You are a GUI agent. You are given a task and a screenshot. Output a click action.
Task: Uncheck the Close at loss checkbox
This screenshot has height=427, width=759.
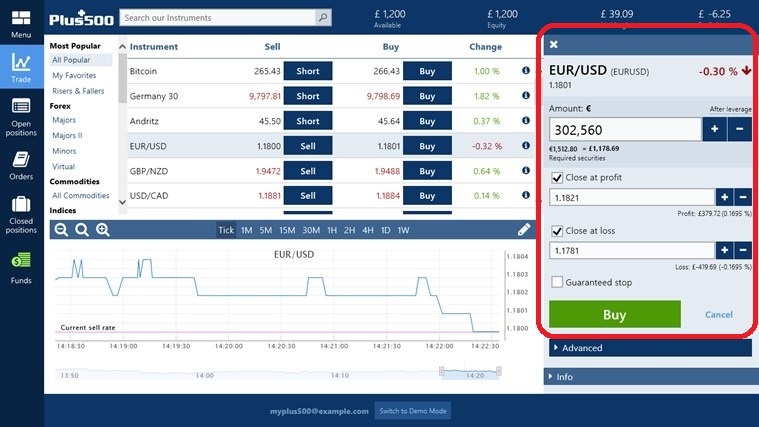[558, 231]
